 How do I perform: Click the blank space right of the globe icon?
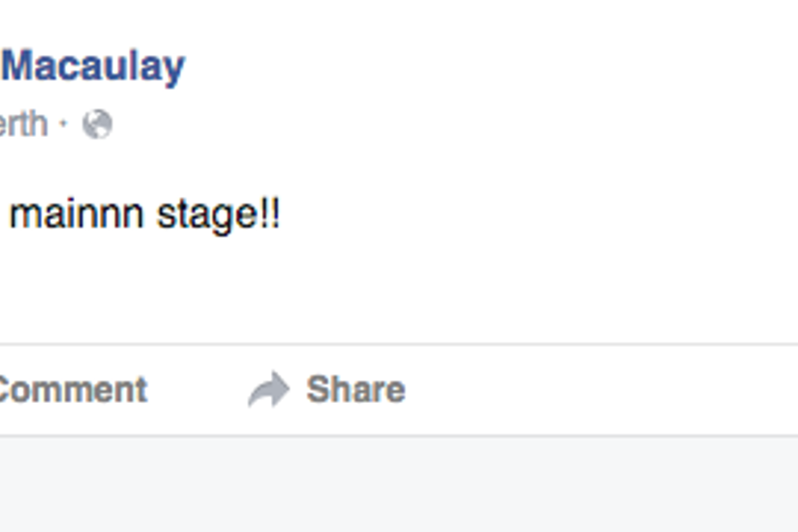coord(322,125)
